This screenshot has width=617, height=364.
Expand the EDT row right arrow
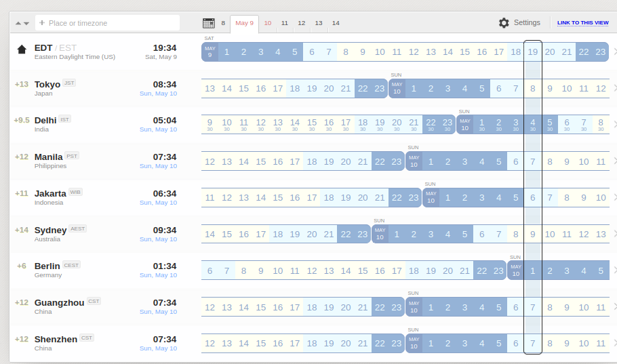click(x=615, y=52)
